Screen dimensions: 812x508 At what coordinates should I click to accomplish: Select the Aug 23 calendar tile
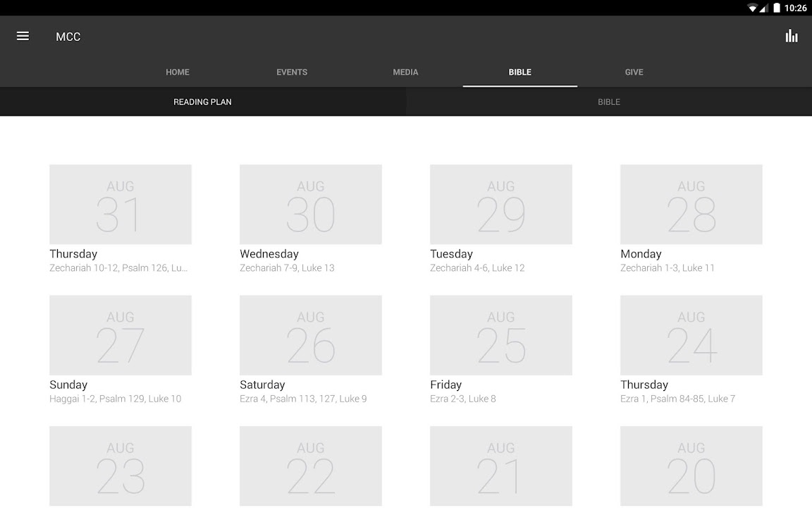121,466
